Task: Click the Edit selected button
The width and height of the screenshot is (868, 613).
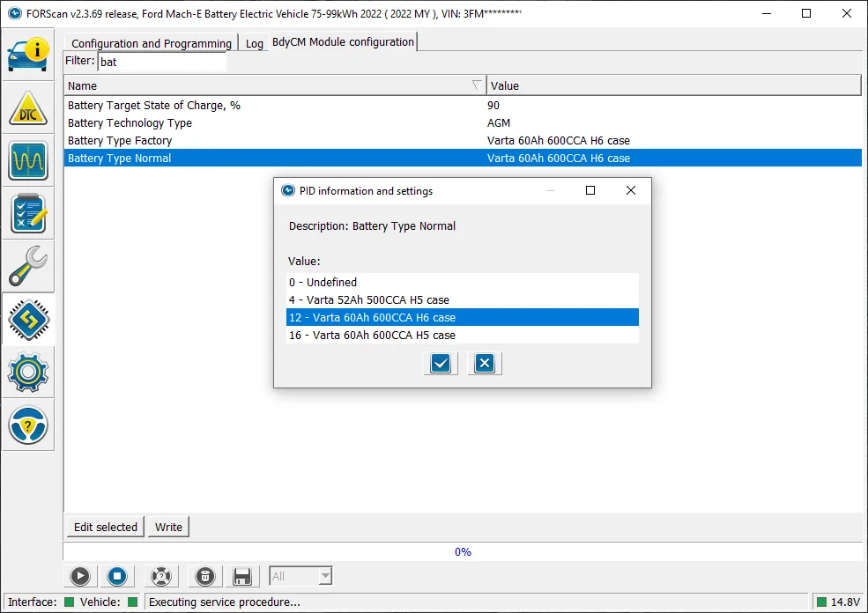Action: [x=106, y=528]
